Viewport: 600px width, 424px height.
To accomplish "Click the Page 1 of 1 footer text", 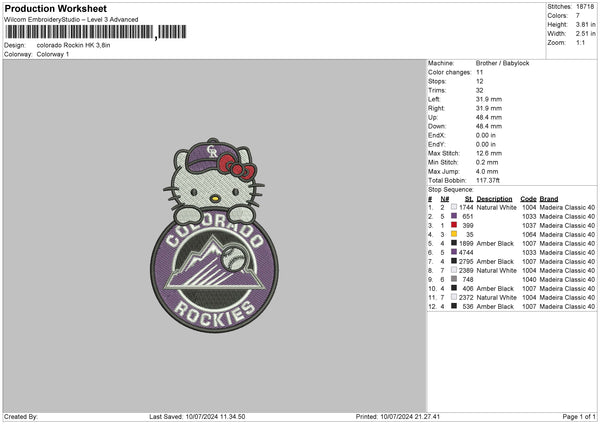I will (579, 417).
